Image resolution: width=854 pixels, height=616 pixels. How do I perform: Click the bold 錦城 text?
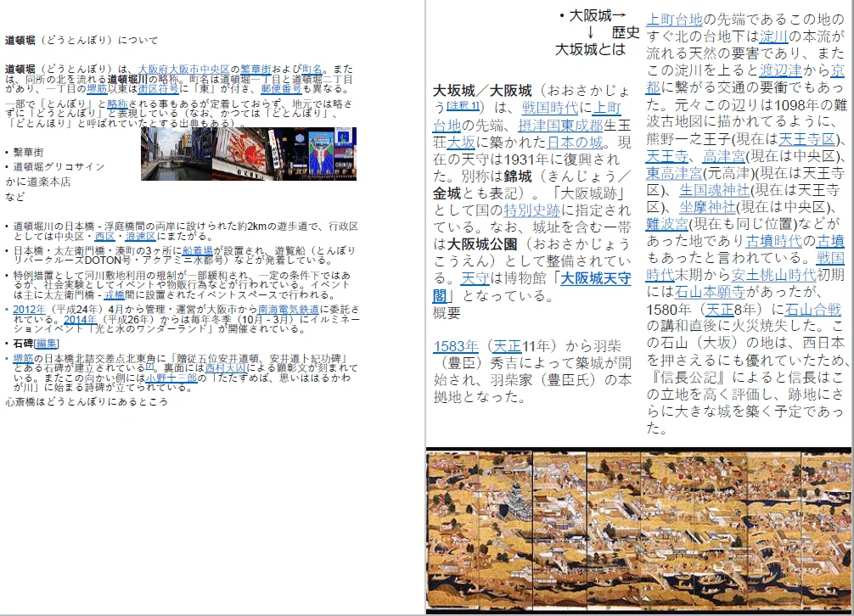tap(518, 176)
